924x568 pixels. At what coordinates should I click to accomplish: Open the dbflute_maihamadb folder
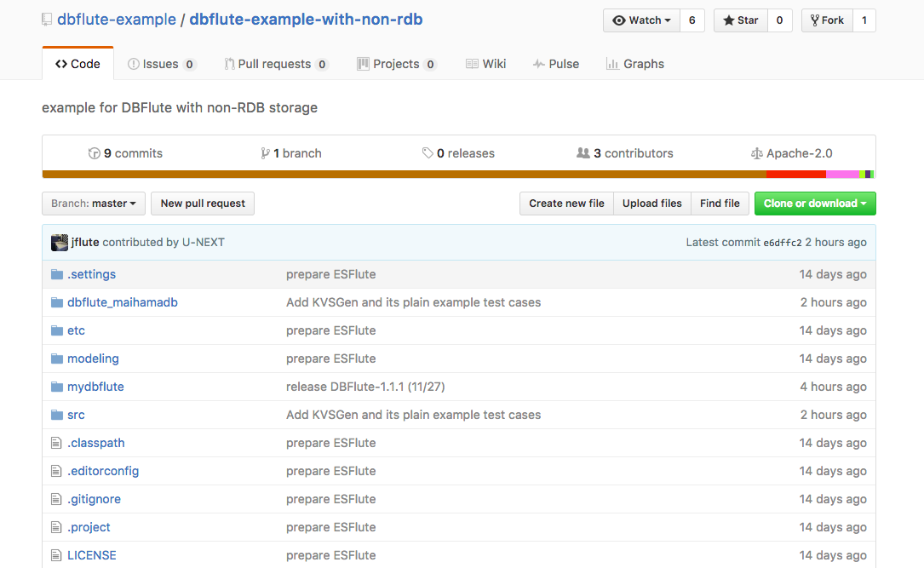tap(123, 302)
